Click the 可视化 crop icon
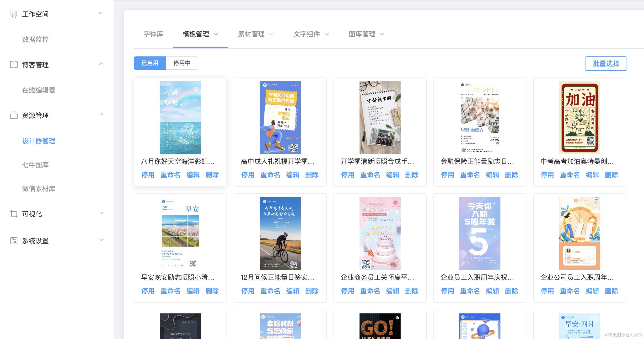644x339 pixels. [x=14, y=214]
